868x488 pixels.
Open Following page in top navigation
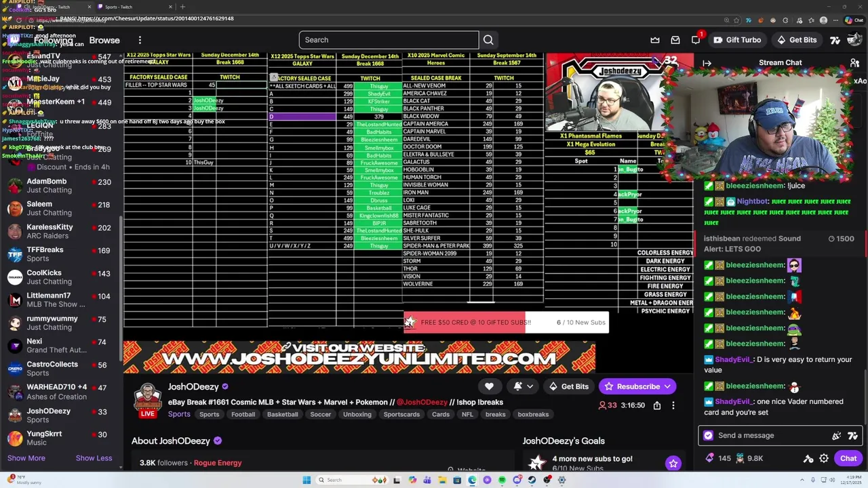[53, 41]
